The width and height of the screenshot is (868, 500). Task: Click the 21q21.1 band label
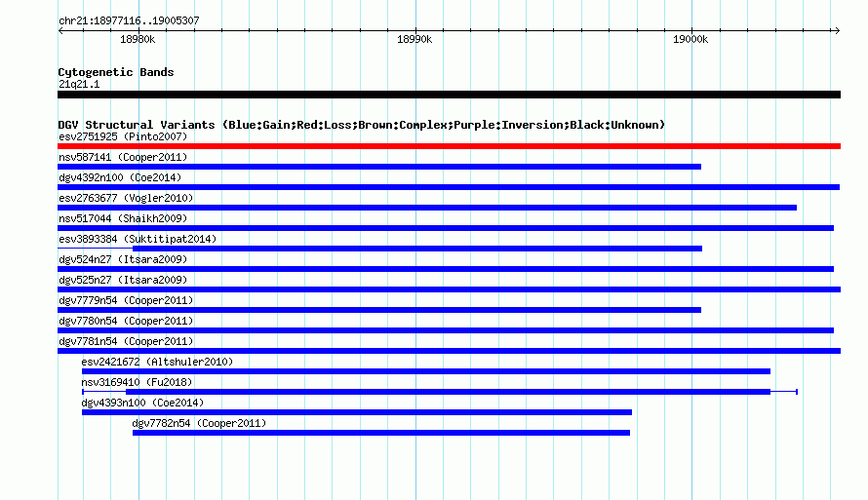[x=79, y=84]
